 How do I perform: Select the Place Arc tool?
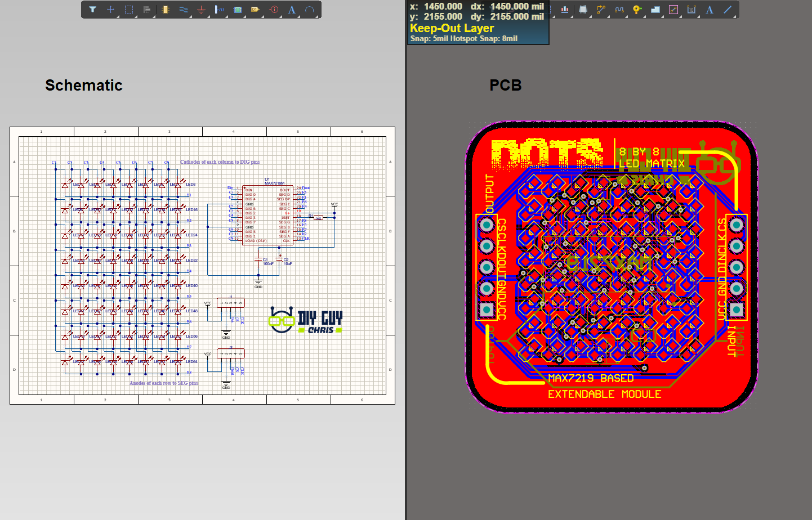click(310, 10)
